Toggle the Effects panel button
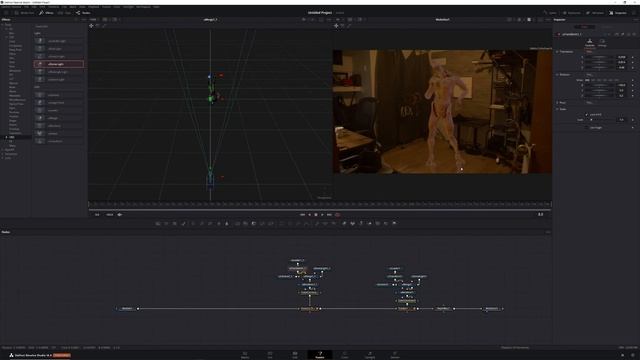The width and height of the screenshot is (640, 360). (47, 13)
